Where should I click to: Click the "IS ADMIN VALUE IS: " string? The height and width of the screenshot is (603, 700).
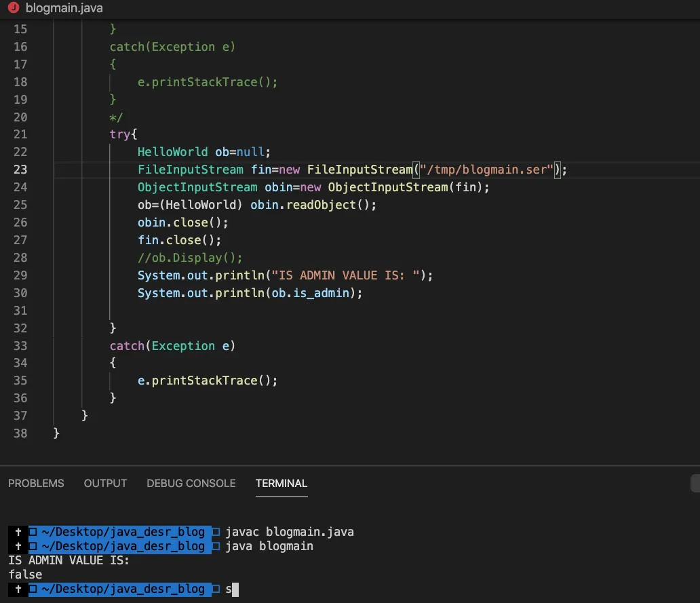pyautogui.click(x=345, y=275)
